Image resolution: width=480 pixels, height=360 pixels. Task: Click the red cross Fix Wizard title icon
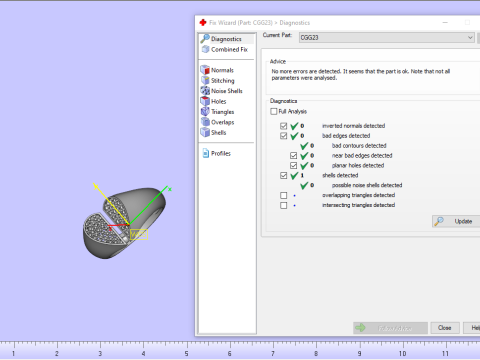tap(203, 23)
